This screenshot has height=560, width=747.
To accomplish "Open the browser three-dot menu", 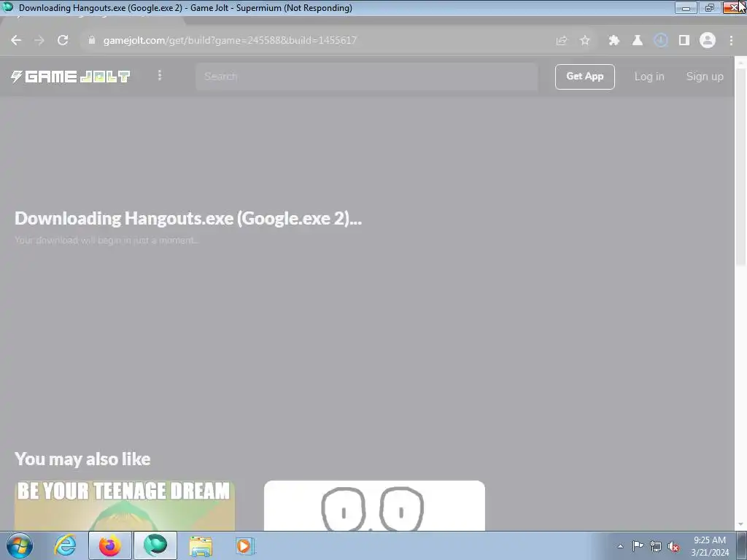I will coord(731,41).
